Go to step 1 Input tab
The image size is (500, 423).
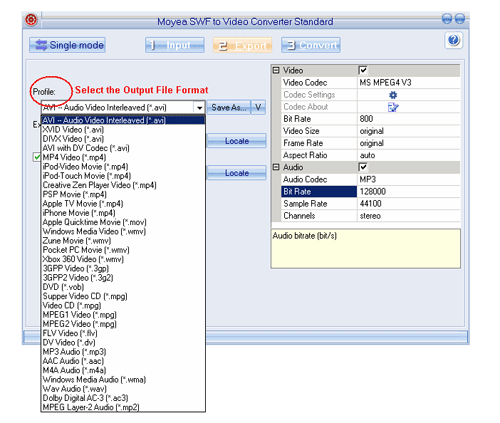[x=175, y=45]
